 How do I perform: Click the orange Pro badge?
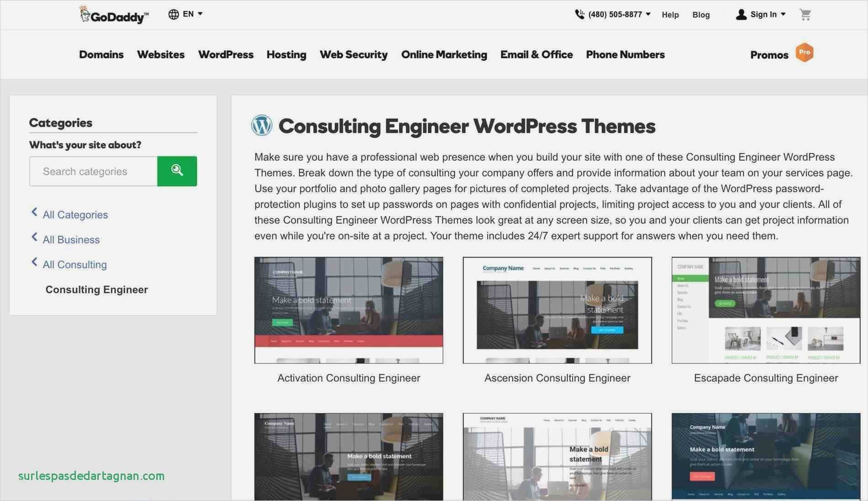(x=804, y=52)
